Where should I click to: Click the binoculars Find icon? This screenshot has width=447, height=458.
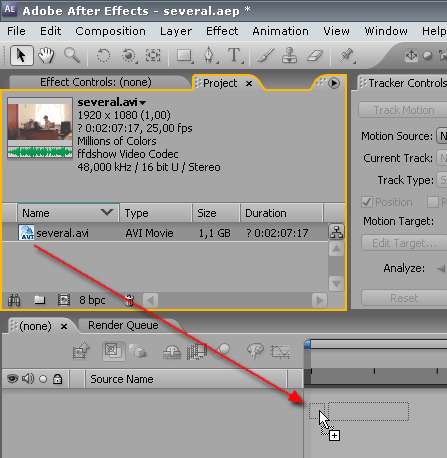(x=14, y=300)
